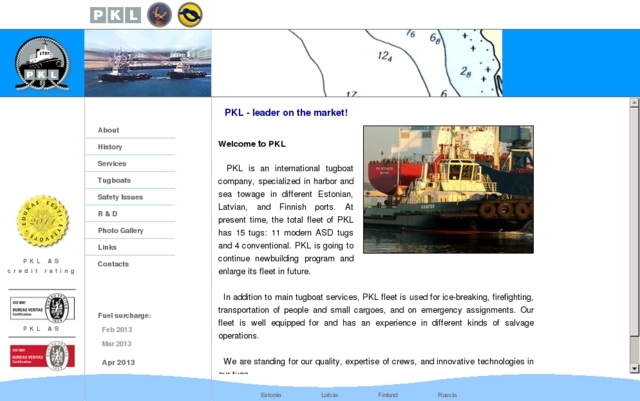640x401 pixels.
Task: View the Feb 2013 fuel surcharge
Action: pos(117,329)
